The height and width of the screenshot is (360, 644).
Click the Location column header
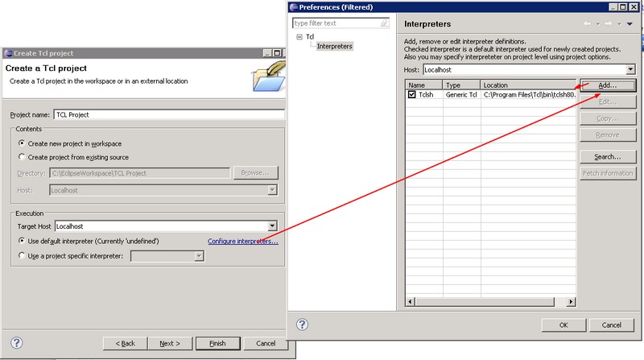[527, 85]
